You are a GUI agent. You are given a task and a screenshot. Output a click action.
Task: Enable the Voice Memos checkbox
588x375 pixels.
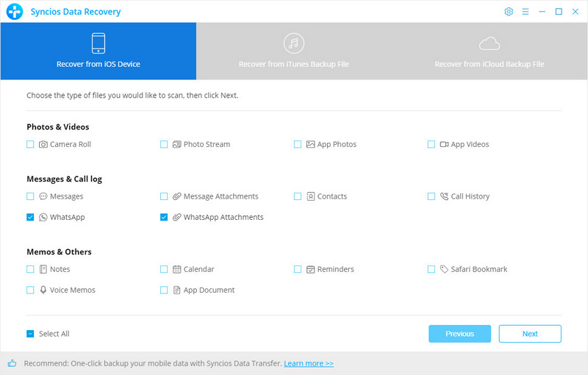coord(30,290)
